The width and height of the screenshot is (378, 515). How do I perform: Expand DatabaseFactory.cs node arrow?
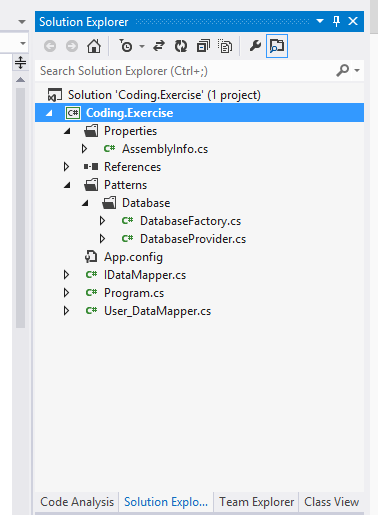click(102, 221)
